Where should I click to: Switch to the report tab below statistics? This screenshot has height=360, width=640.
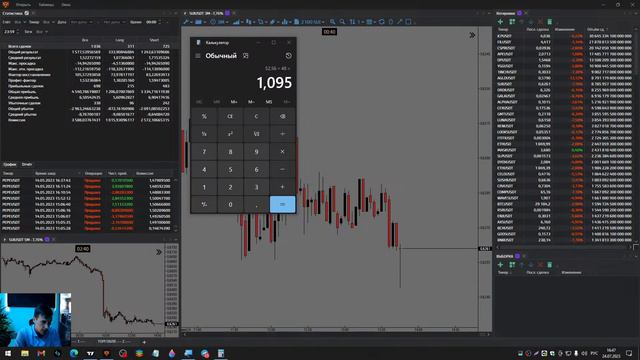(27, 164)
